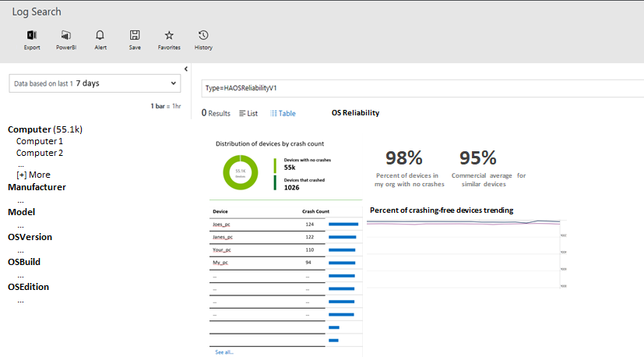Select the Joes_pc device row
Viewport: 644px width, 357px height.
[221, 224]
